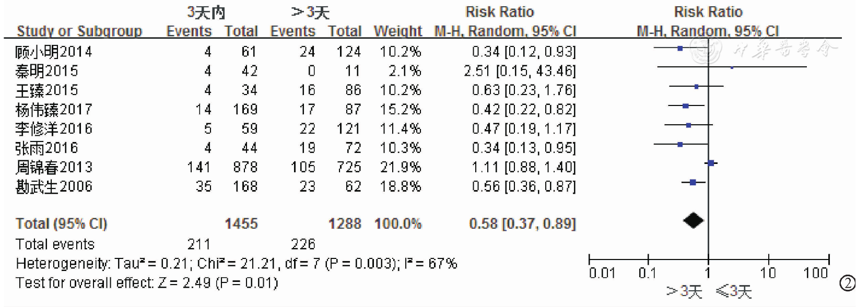This screenshot has height=307, width=868.
Task: Click the blue square marker for 顾小明2014
Action: pyautogui.click(x=680, y=49)
